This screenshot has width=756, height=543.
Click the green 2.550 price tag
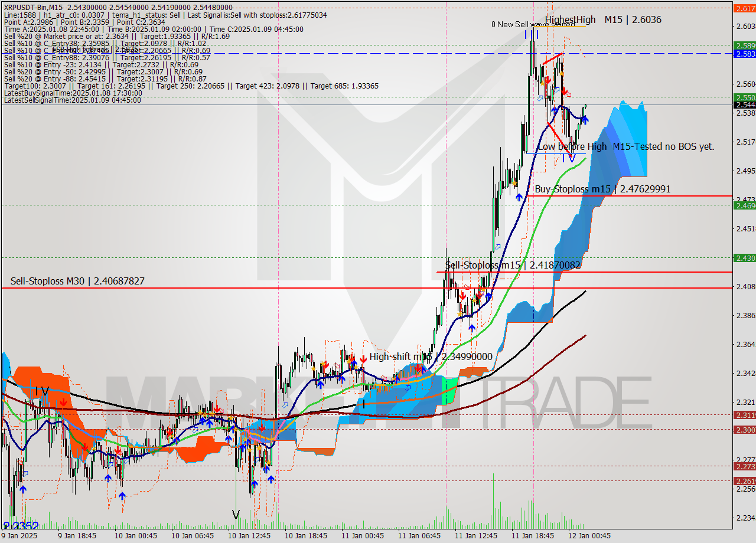(744, 97)
